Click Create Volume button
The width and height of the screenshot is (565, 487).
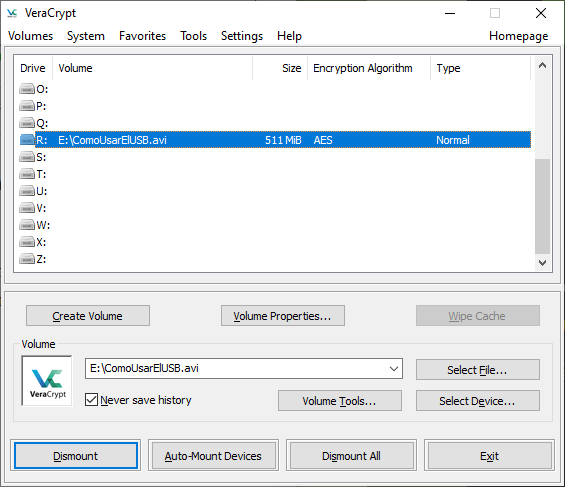(88, 316)
